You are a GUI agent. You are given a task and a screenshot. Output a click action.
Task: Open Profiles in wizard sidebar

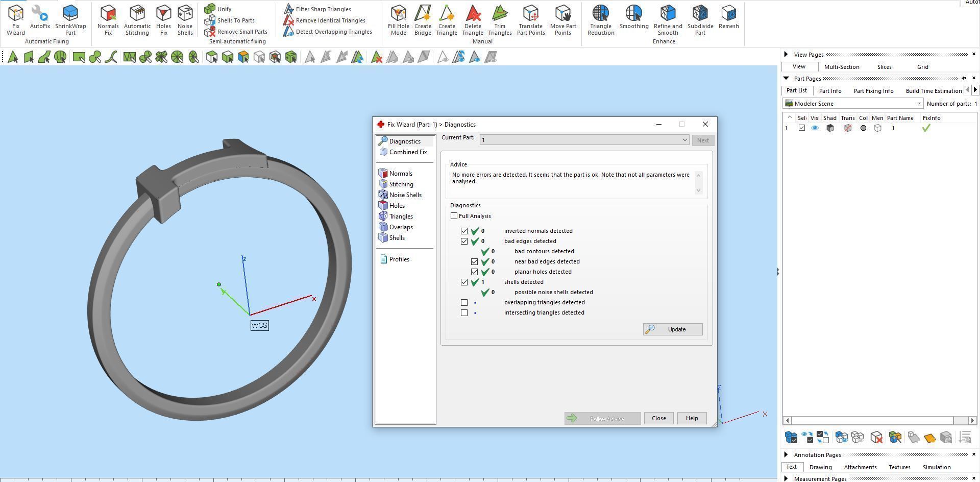point(395,259)
